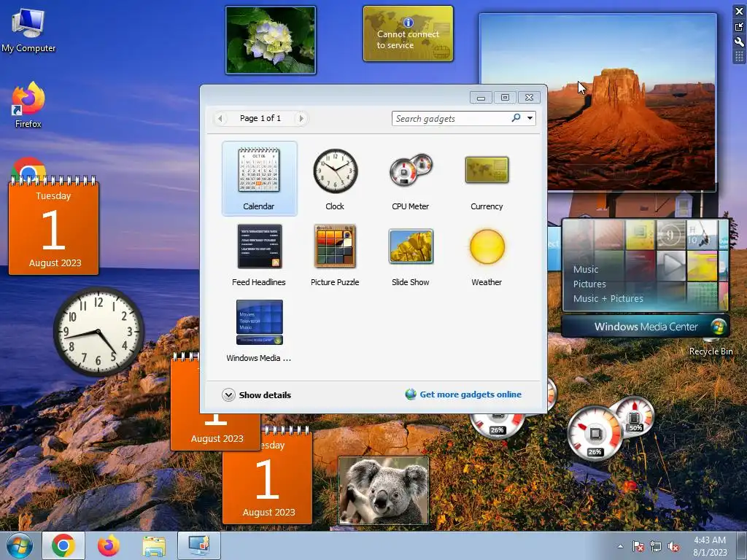Select the Currency gadget icon

pyautogui.click(x=487, y=170)
